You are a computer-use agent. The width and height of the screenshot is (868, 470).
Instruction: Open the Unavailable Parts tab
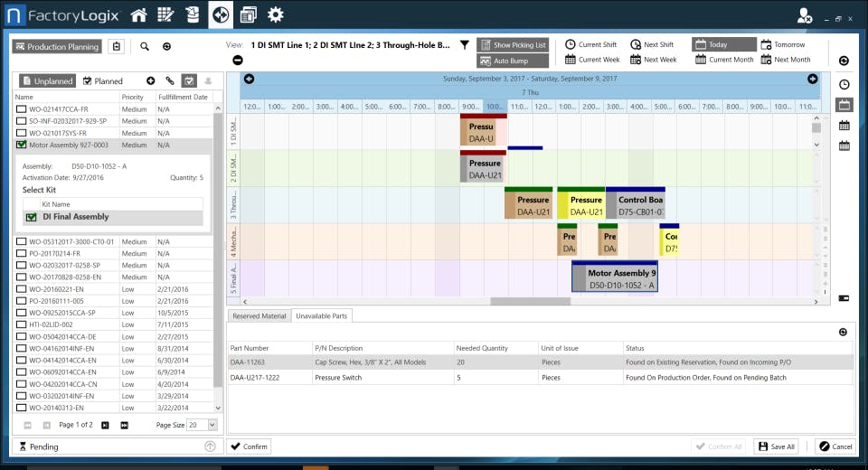[x=322, y=316]
